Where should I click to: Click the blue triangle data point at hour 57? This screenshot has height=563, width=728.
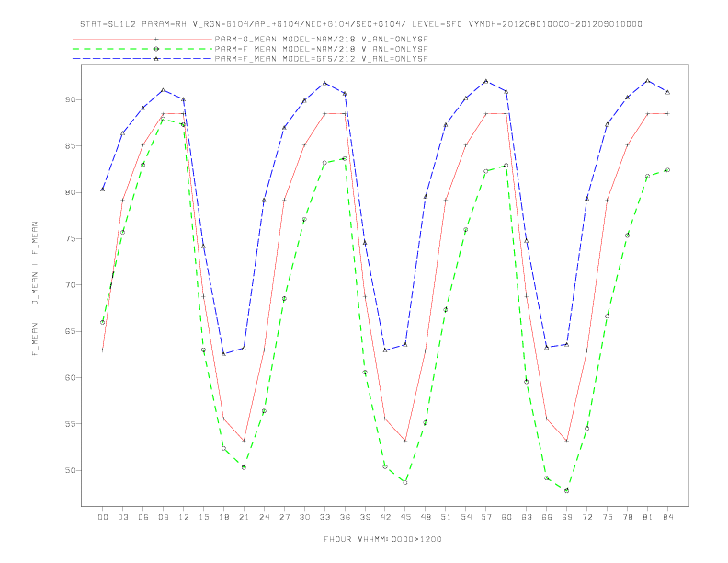pyautogui.click(x=486, y=81)
